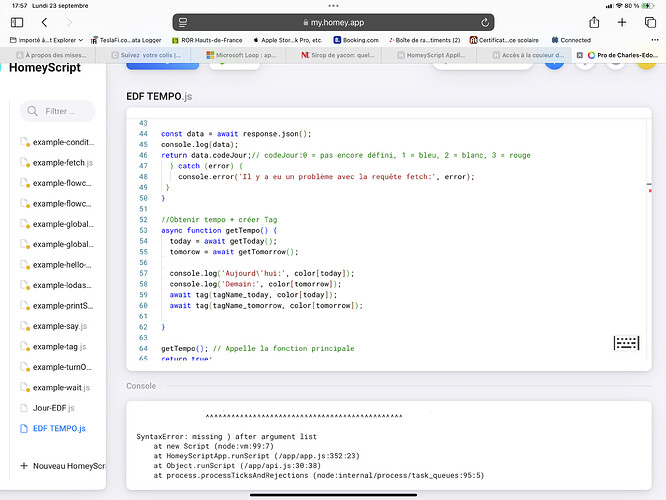Tap the page reload icon

(485, 23)
